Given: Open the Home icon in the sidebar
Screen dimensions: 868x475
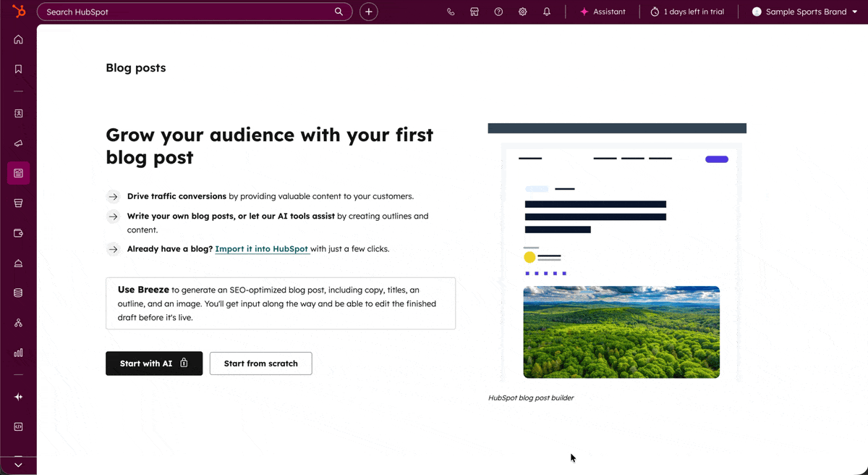Looking at the screenshot, I should (x=18, y=39).
